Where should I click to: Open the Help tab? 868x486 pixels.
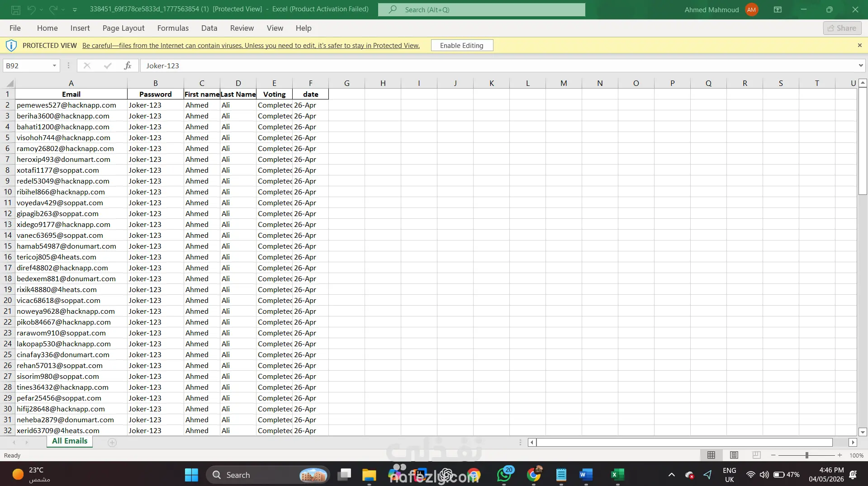[304, 28]
